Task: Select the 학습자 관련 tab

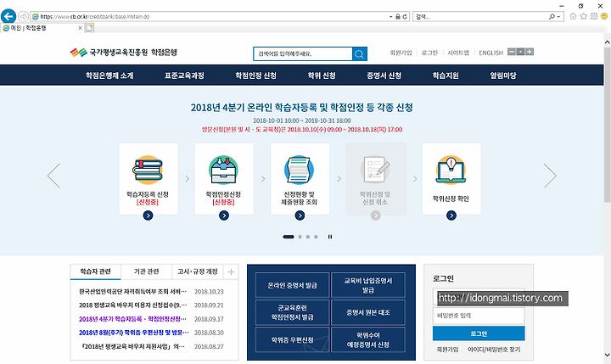Action: pyautogui.click(x=95, y=272)
